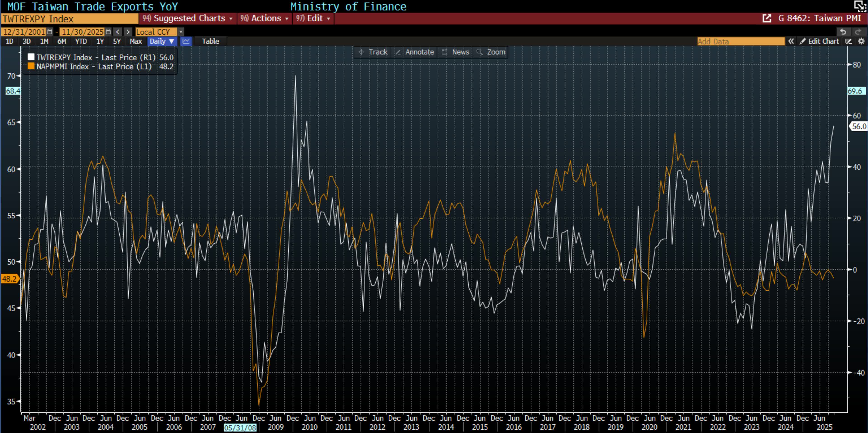The width and height of the screenshot is (868, 433).
Task: Enable the Zoom tool on chart
Action: [491, 52]
